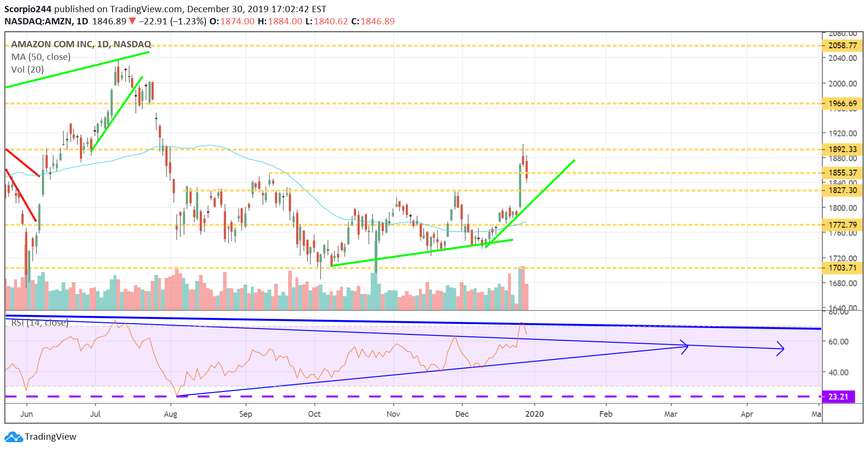Click the purple 23.21 RSI level label

[838, 397]
